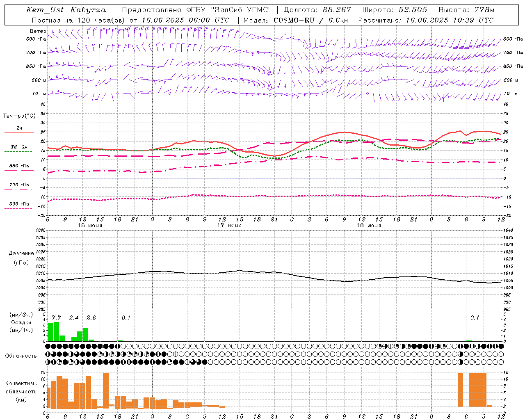Viewport: 525px width, 420px height.
Task: Click the Конвективн. label of convective cloud panel
Action: [21, 383]
